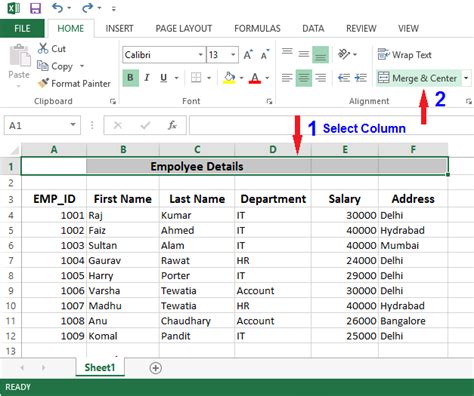
Task: Open the Underline style dropdown arrow
Action: 177,78
